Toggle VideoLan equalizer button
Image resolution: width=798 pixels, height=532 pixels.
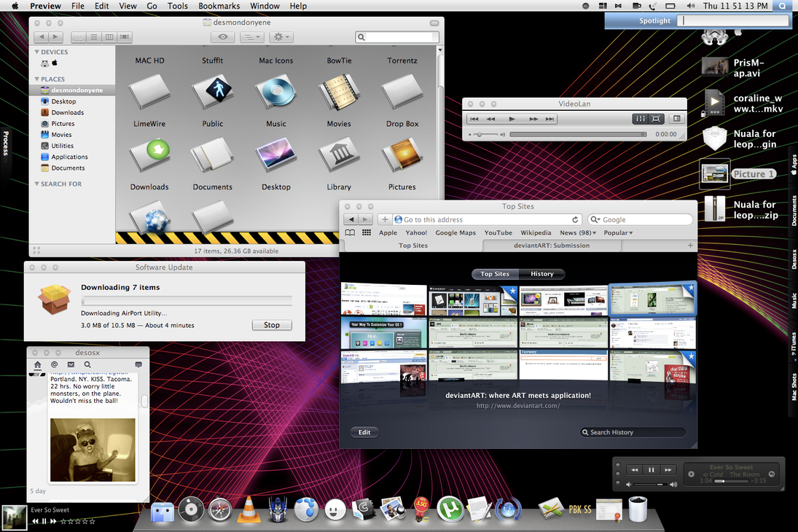tap(641, 119)
